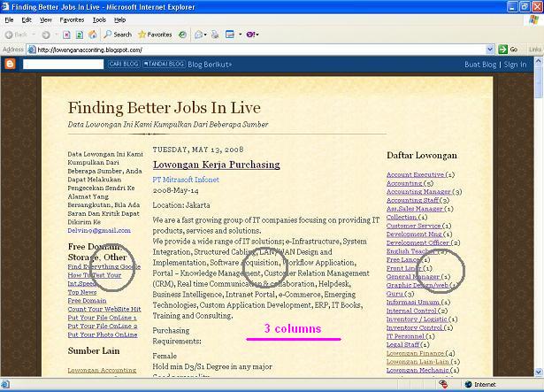Open the Lowongan Kerja Purchasing post title

coord(217,165)
